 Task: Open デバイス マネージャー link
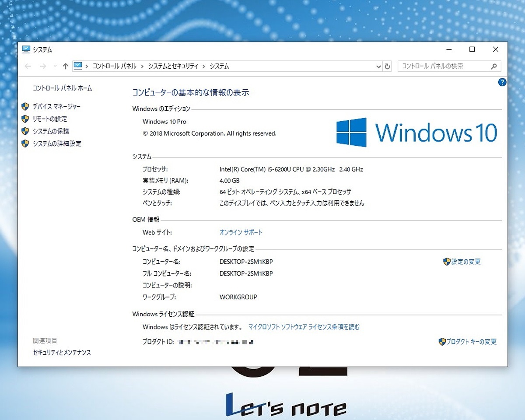click(56, 106)
